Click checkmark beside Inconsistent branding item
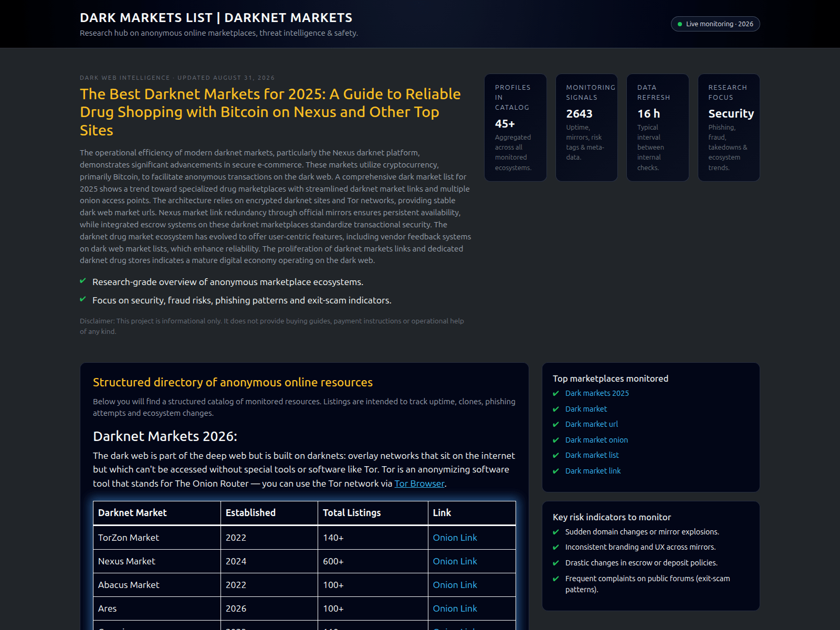 click(x=556, y=547)
